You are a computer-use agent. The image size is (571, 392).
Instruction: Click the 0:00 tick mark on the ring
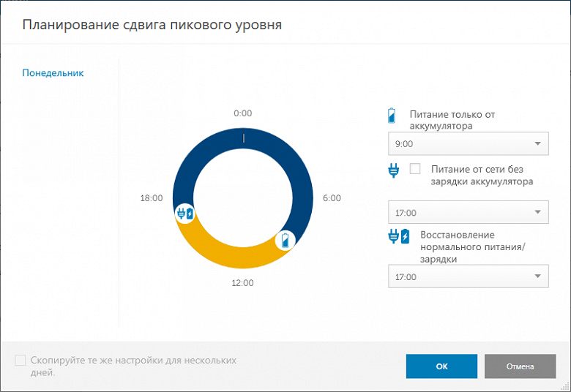click(244, 138)
